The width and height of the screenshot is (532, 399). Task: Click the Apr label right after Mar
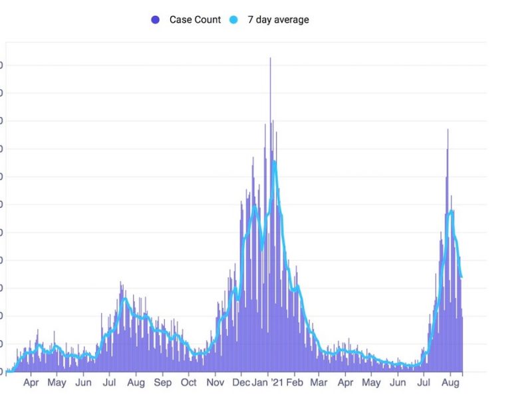click(345, 383)
